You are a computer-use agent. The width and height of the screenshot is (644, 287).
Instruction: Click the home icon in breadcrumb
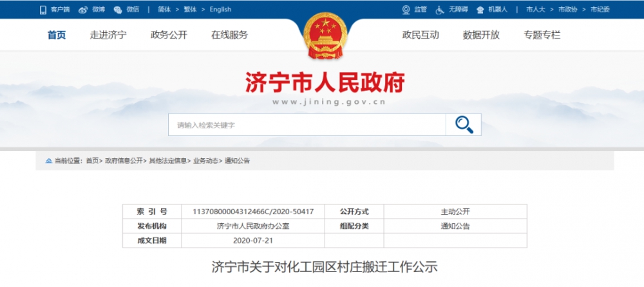49,161
